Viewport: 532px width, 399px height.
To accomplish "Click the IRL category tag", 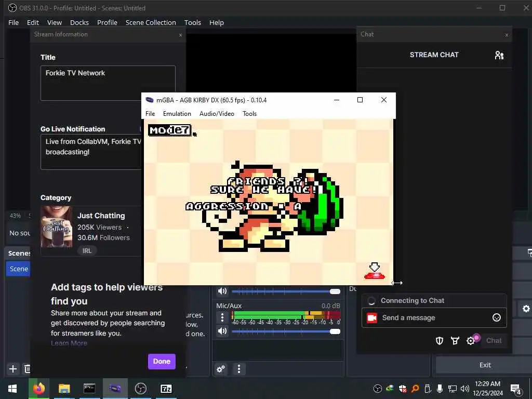I will coord(87,251).
